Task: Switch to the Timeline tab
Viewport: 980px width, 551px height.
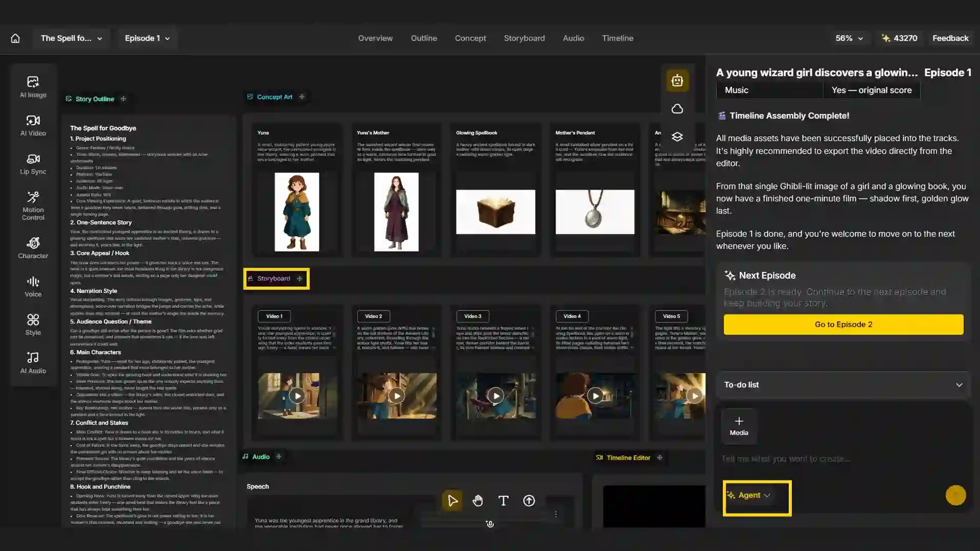Action: [618, 38]
